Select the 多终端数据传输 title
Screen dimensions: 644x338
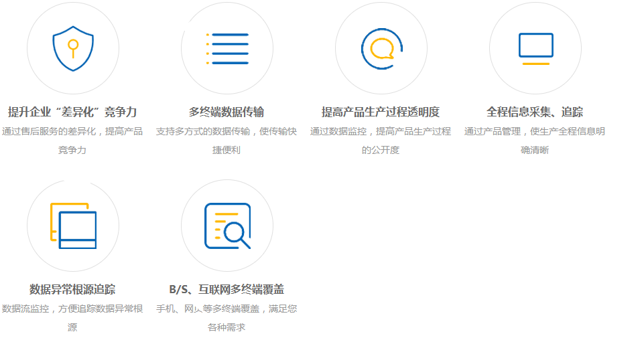pyautogui.click(x=227, y=112)
